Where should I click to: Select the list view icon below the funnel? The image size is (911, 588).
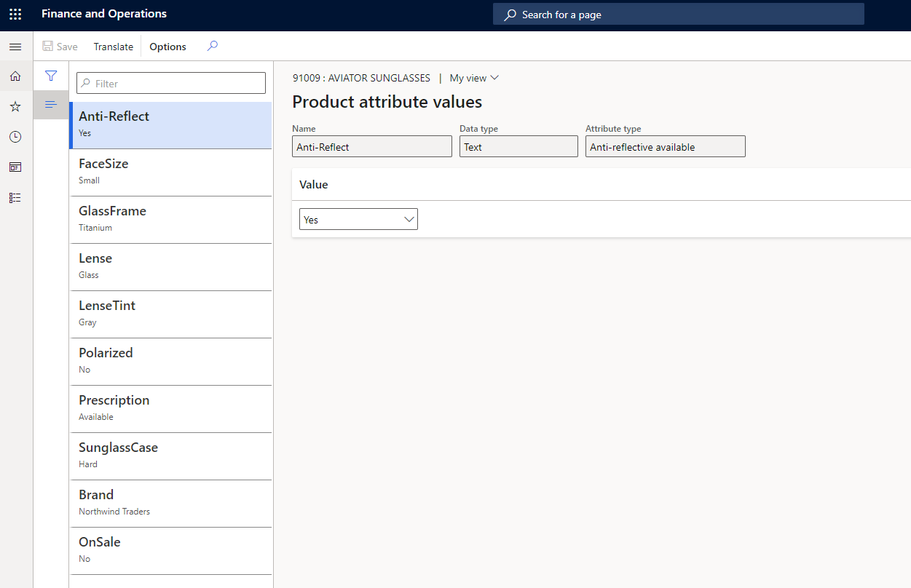(x=51, y=104)
